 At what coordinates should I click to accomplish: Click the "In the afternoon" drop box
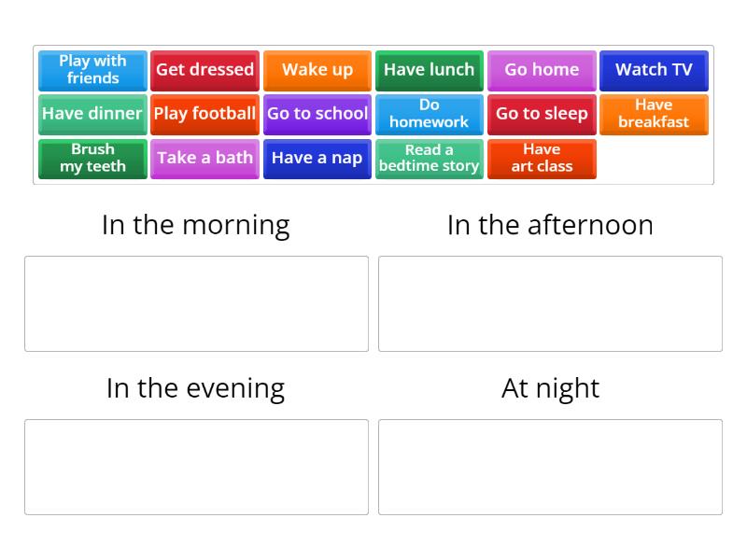click(x=550, y=303)
